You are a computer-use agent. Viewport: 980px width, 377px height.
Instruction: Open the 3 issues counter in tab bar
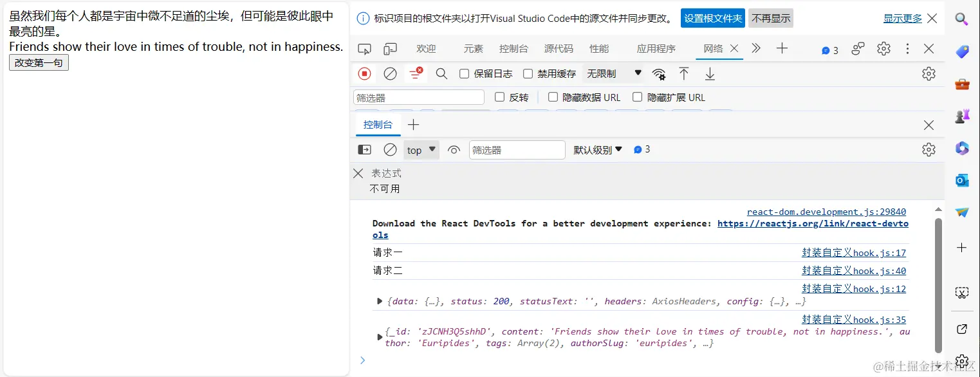click(830, 50)
